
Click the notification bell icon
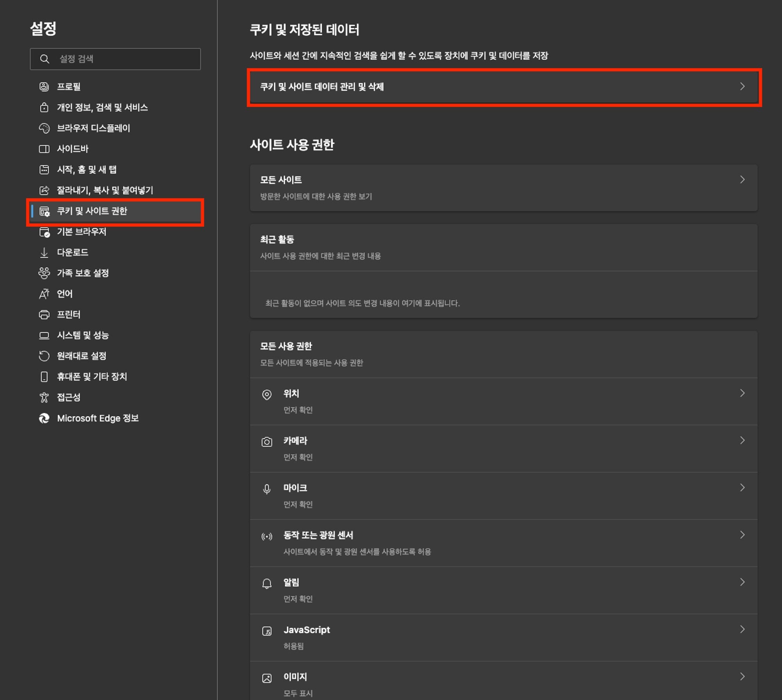[x=267, y=584]
